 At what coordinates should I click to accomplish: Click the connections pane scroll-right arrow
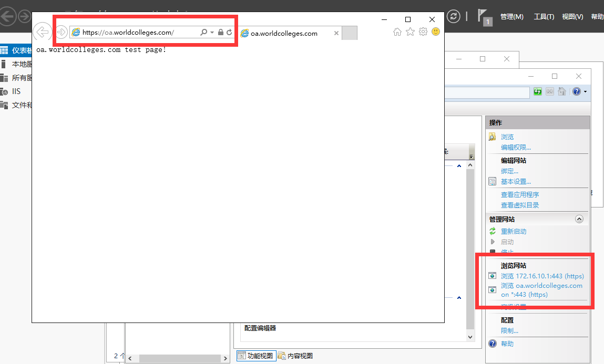(226, 358)
